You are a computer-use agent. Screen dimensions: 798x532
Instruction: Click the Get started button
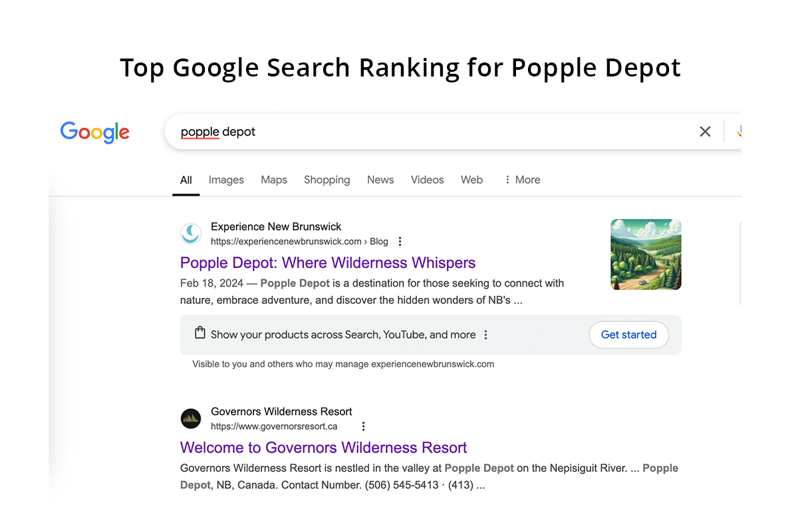coord(628,334)
